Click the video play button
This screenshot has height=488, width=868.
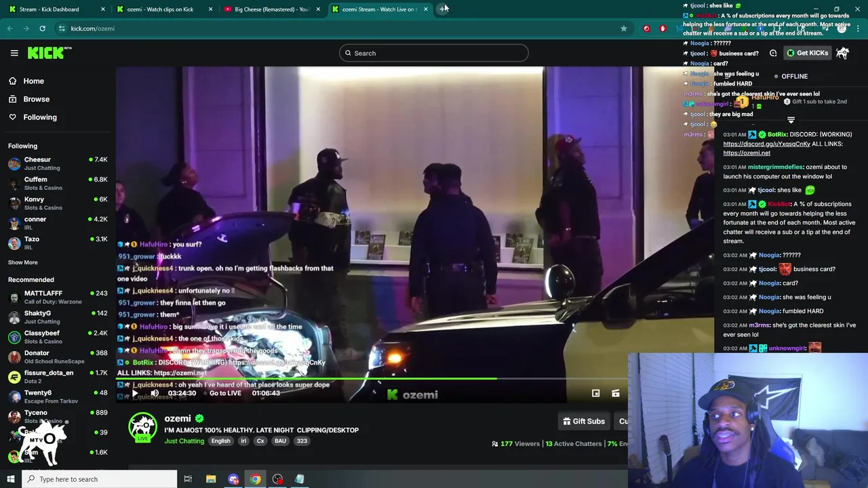coord(135,393)
